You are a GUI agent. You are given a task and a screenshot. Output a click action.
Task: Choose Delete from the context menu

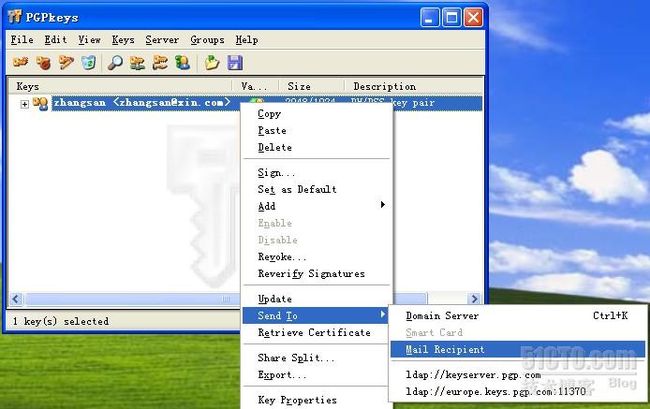[317, 148]
